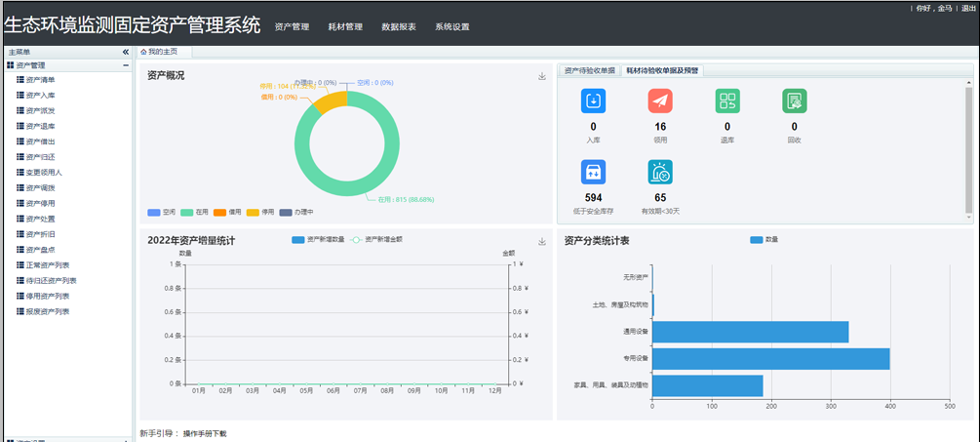Click the 操作手册下载 manual download link
This screenshot has height=442, width=980.
click(x=205, y=433)
